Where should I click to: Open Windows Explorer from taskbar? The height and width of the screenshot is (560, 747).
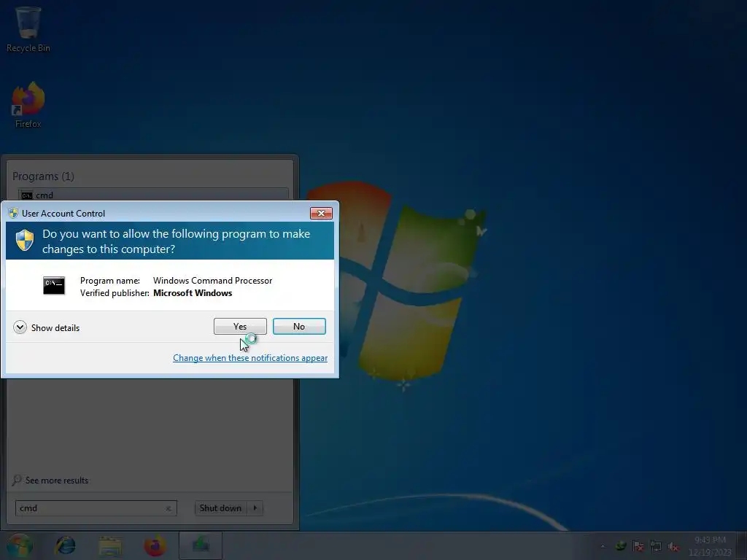110,545
